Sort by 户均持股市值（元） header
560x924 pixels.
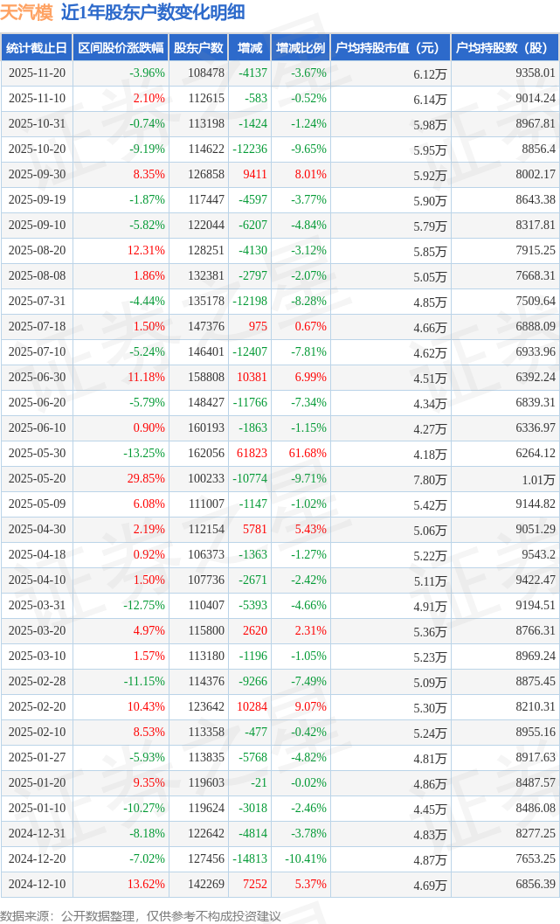(390, 48)
